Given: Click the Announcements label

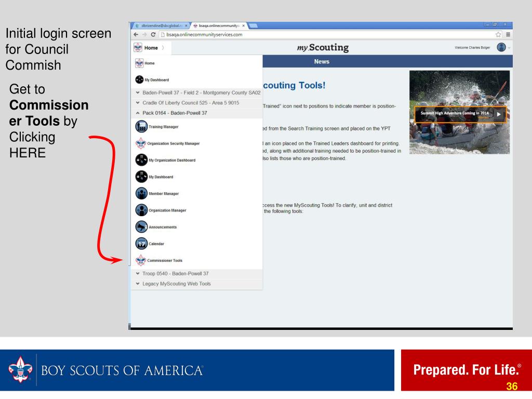Looking at the screenshot, I should click(163, 228).
